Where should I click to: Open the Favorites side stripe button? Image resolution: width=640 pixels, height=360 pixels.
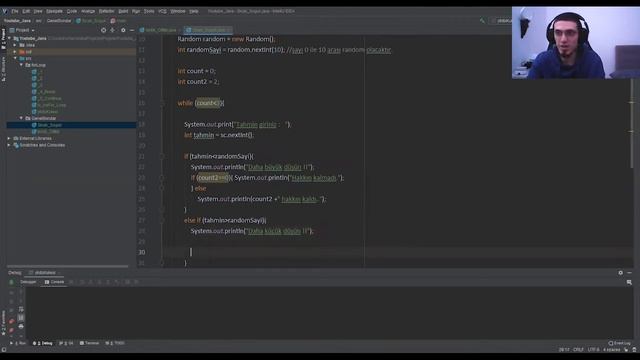(3, 323)
